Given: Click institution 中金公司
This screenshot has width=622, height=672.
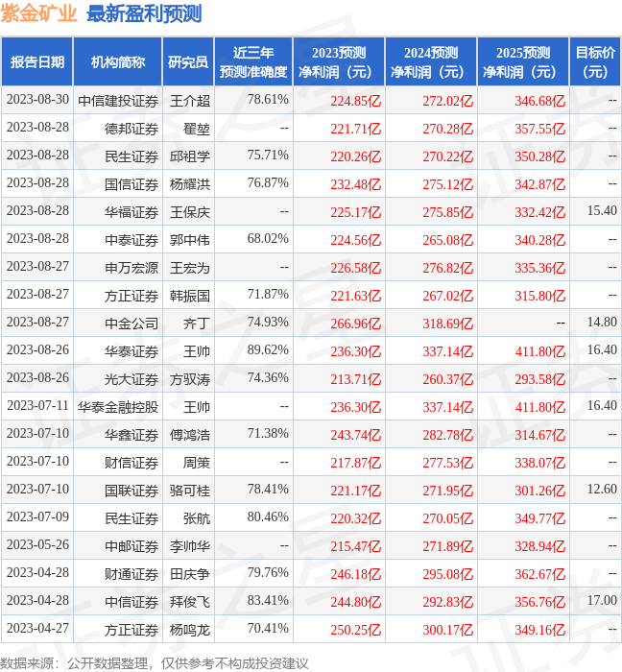Looking at the screenshot, I should click(132, 324).
